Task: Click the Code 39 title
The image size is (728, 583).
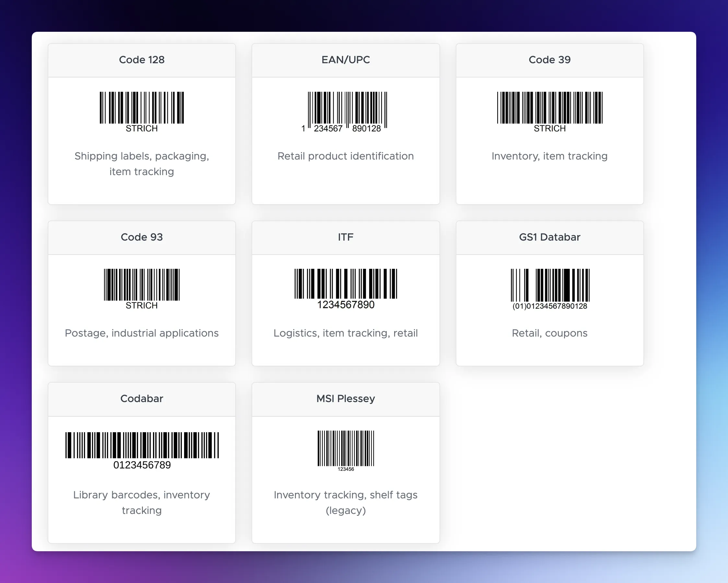Action: (x=549, y=60)
